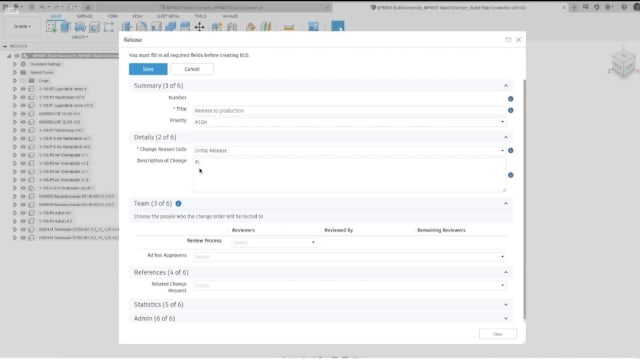Click info icon beside Title field

[x=511, y=110]
